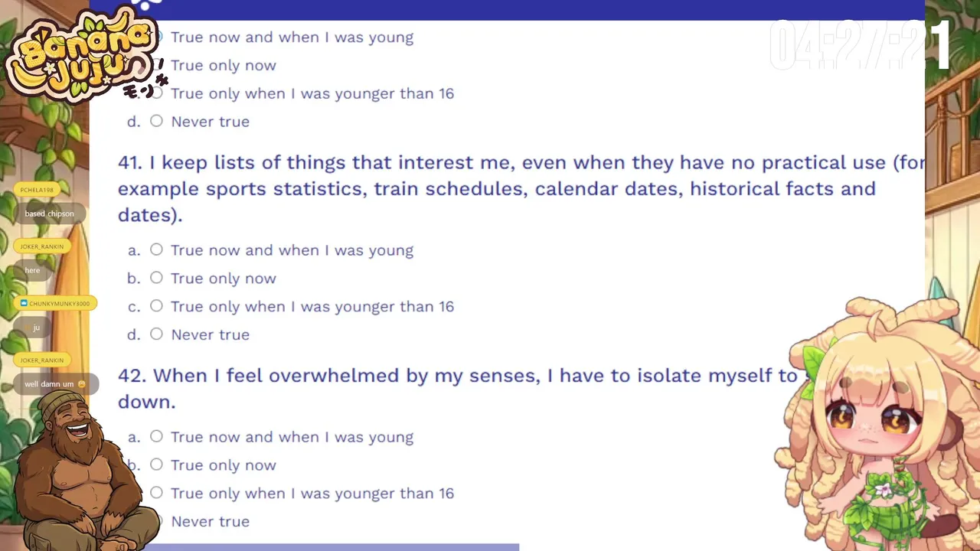This screenshot has width=980, height=551.
Task: Select 'True now and when I was young' for question 42
Action: pos(156,436)
